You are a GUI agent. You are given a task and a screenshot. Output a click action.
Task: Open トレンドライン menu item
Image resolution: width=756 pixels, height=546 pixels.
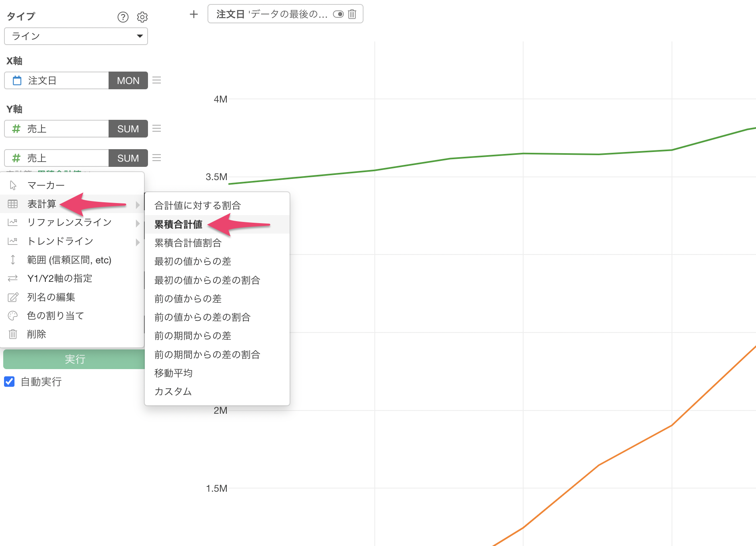[72, 241]
